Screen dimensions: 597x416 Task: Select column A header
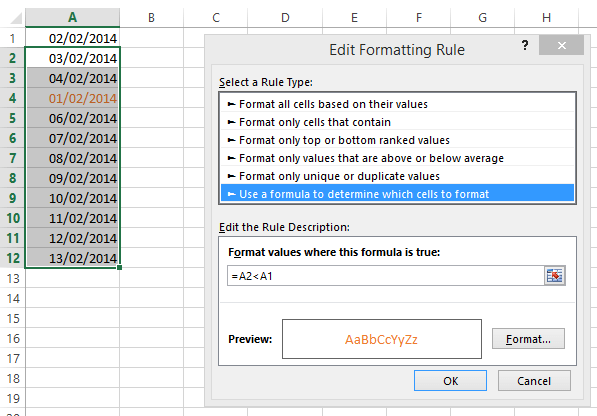(x=72, y=18)
